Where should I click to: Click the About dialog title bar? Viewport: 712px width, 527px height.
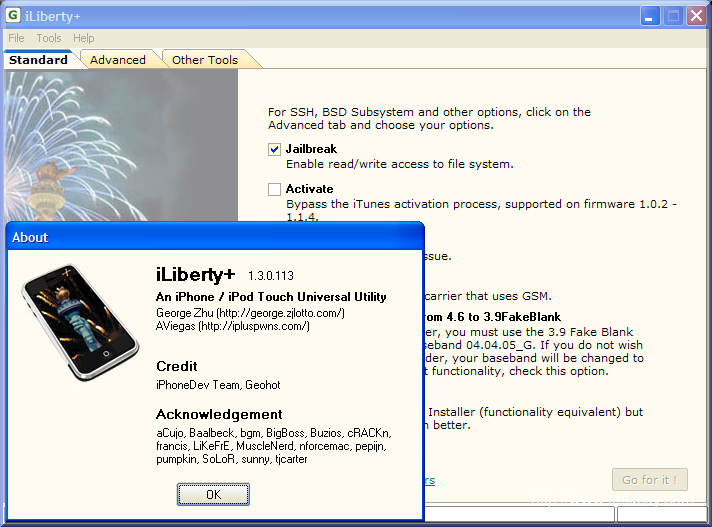click(216, 237)
